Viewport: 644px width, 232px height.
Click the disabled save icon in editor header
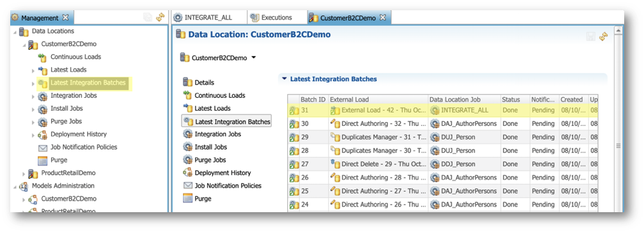click(591, 36)
